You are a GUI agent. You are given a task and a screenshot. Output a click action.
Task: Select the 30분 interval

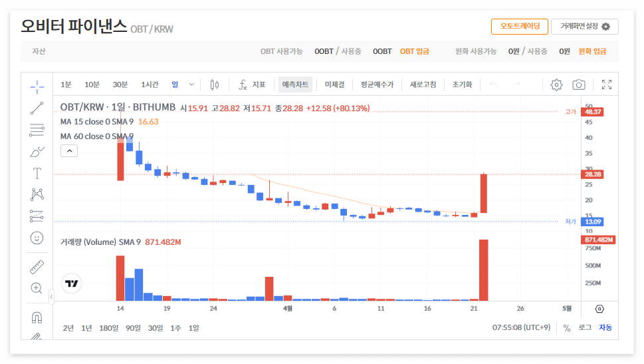(120, 85)
